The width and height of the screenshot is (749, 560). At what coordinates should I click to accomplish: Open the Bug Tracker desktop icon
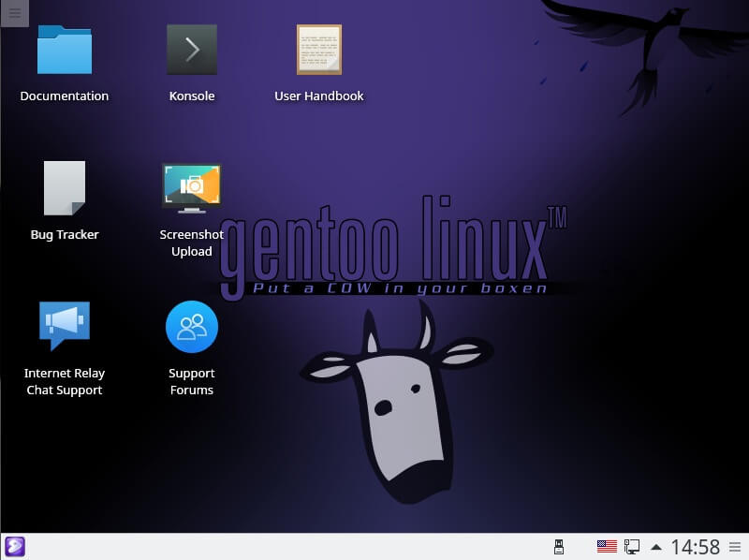click(x=65, y=188)
